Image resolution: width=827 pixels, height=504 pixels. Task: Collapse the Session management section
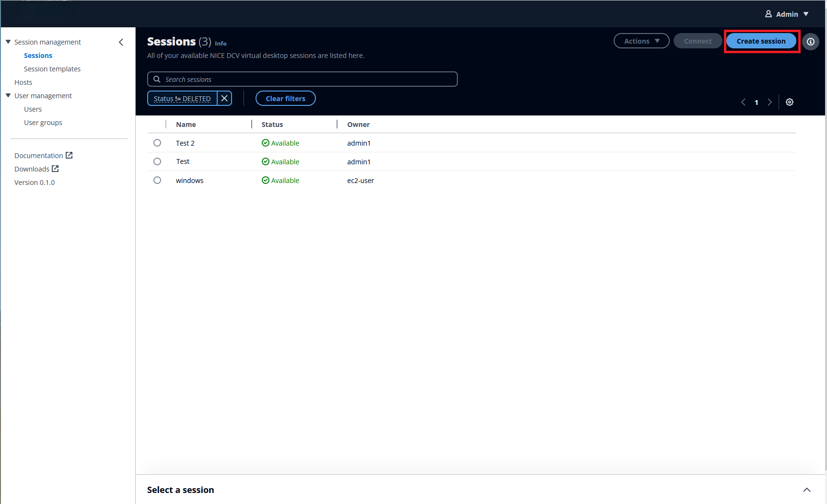pos(8,42)
